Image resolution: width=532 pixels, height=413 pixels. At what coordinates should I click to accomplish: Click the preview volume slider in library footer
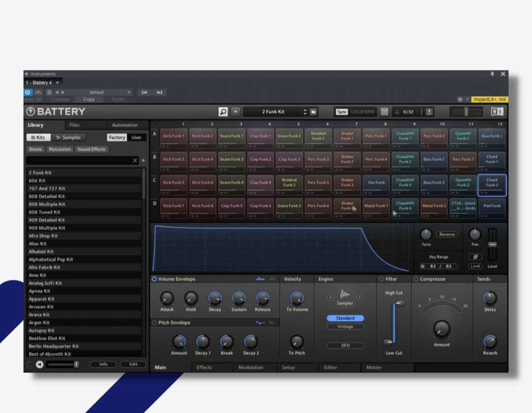coord(63,365)
